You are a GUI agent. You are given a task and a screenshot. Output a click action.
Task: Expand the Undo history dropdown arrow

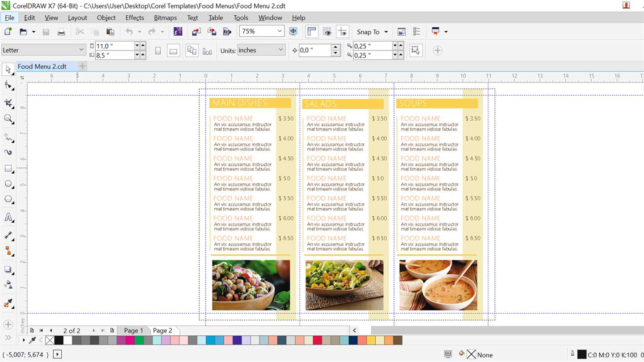[139, 32]
